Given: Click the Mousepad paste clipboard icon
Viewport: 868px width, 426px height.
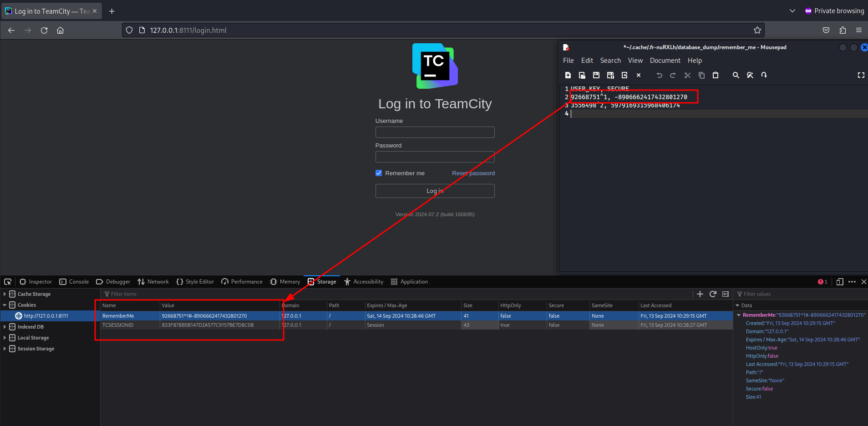Looking at the screenshot, I should pos(716,75).
